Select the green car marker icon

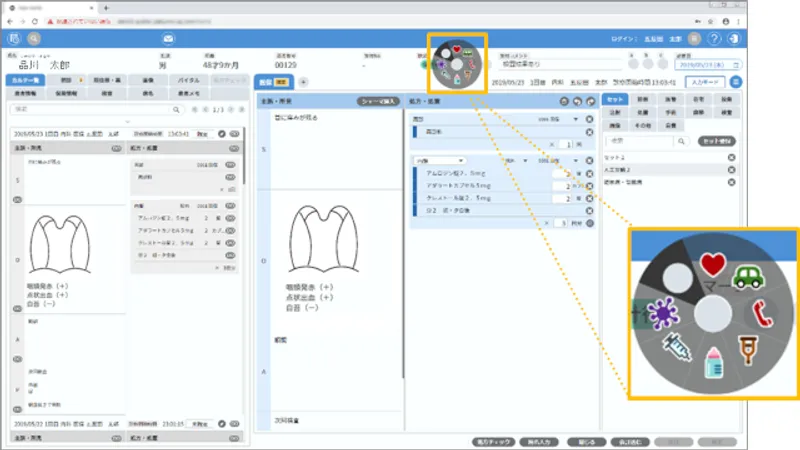point(747,277)
